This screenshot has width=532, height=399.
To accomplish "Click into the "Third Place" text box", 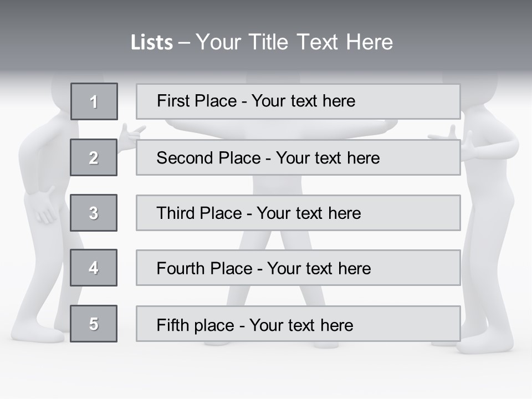I will click(298, 213).
